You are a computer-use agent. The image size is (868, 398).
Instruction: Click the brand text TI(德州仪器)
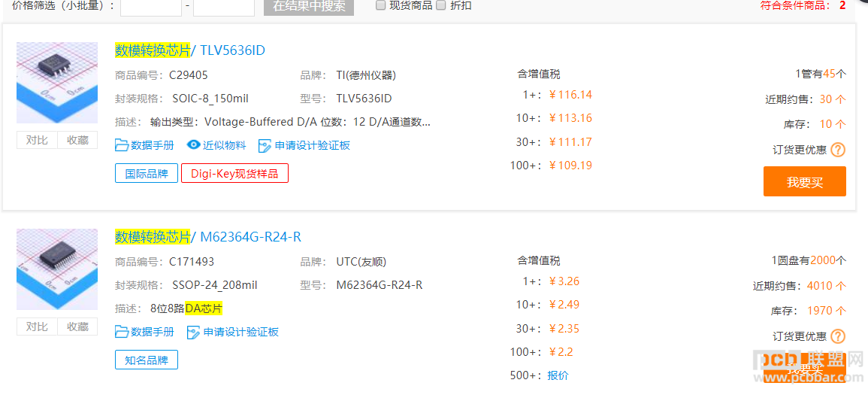366,75
